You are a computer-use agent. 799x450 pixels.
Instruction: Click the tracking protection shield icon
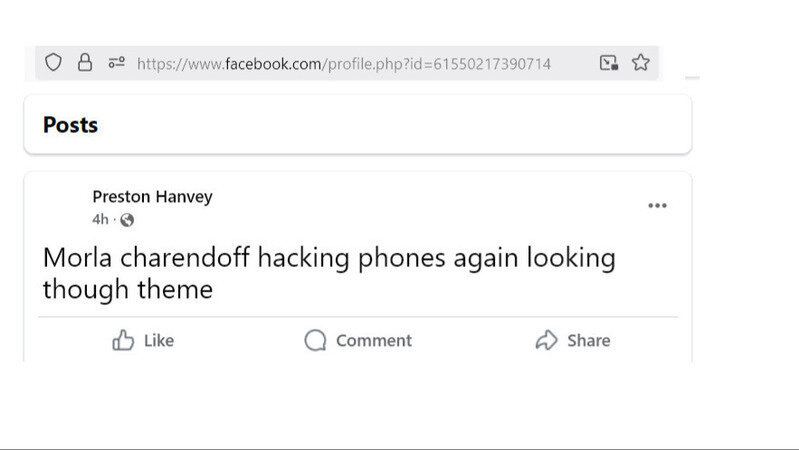pyautogui.click(x=54, y=63)
